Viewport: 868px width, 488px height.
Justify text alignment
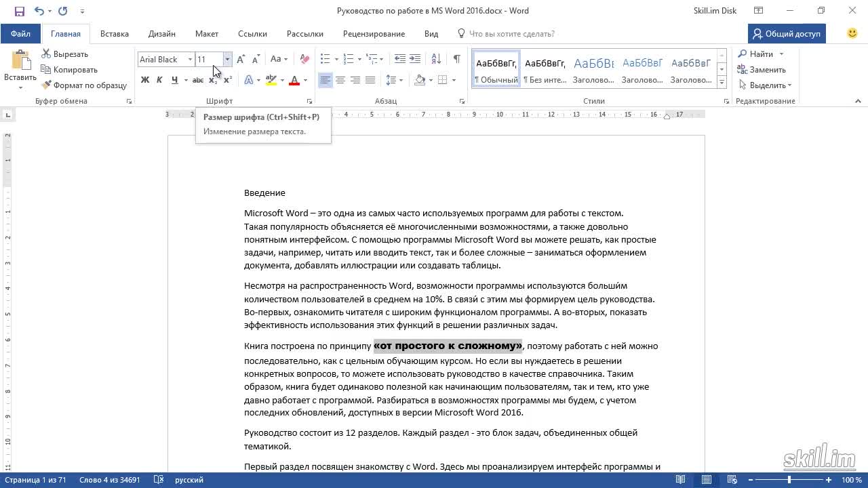[370, 80]
